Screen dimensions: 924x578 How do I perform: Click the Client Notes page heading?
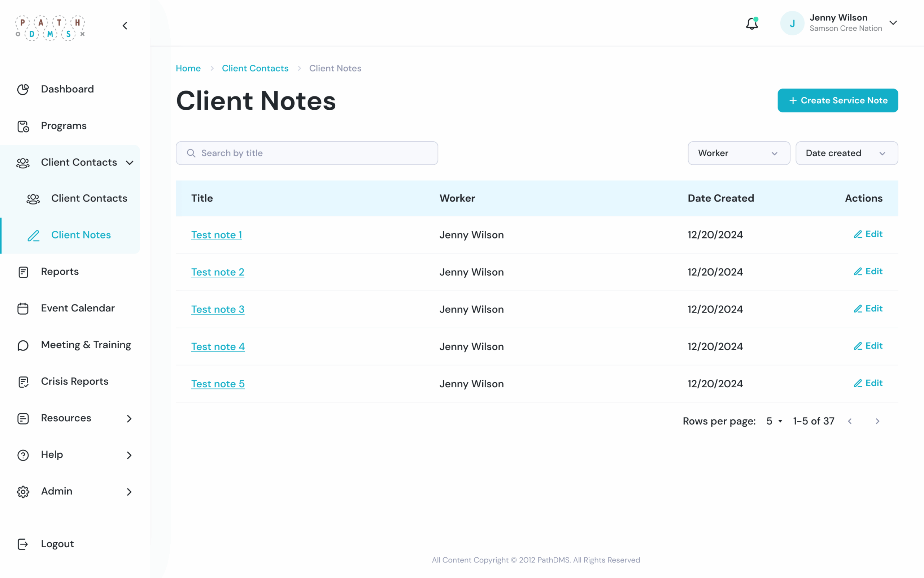click(256, 100)
